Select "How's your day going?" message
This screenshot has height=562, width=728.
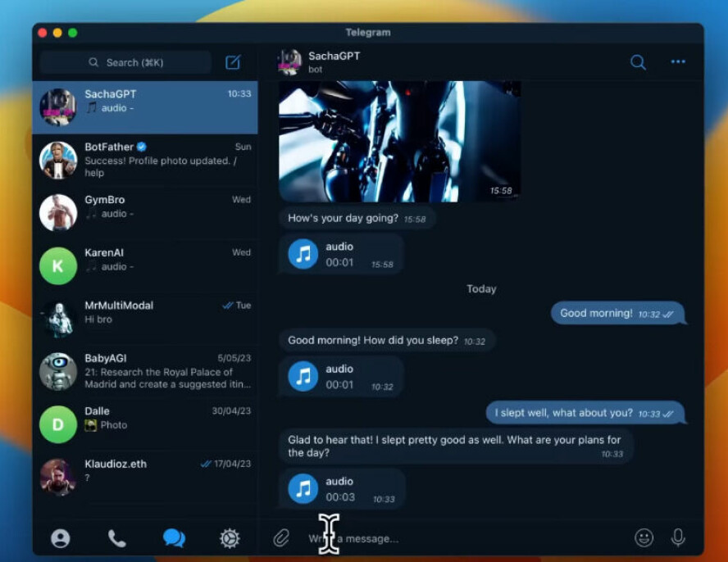357,218
